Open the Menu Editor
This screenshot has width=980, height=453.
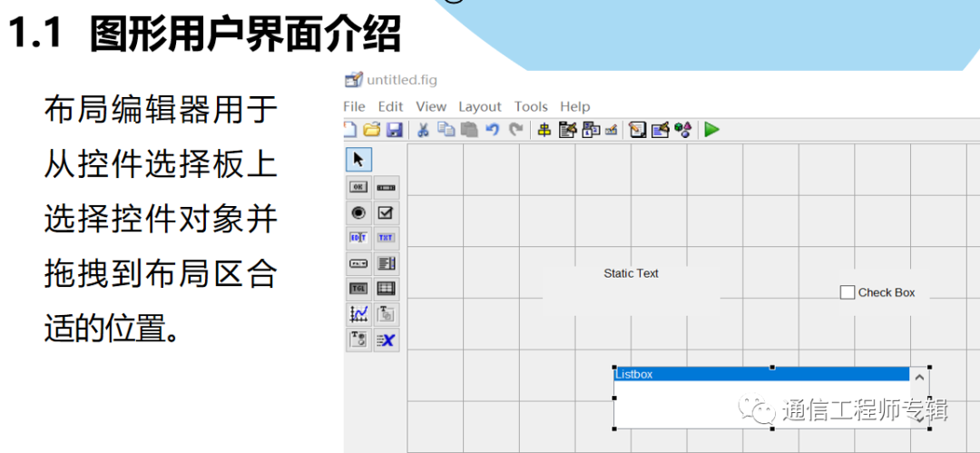(x=567, y=130)
